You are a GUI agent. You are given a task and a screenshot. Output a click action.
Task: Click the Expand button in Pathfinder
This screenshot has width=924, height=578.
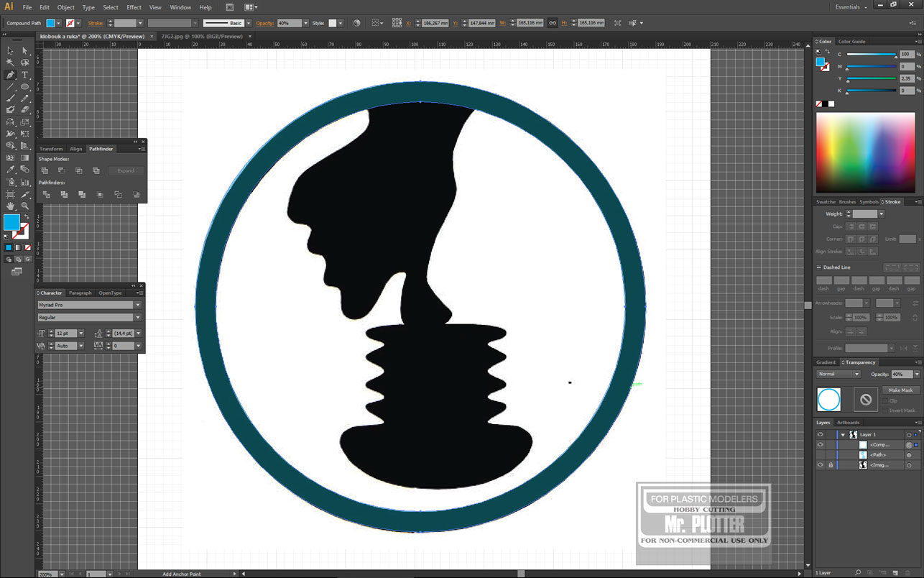126,170
